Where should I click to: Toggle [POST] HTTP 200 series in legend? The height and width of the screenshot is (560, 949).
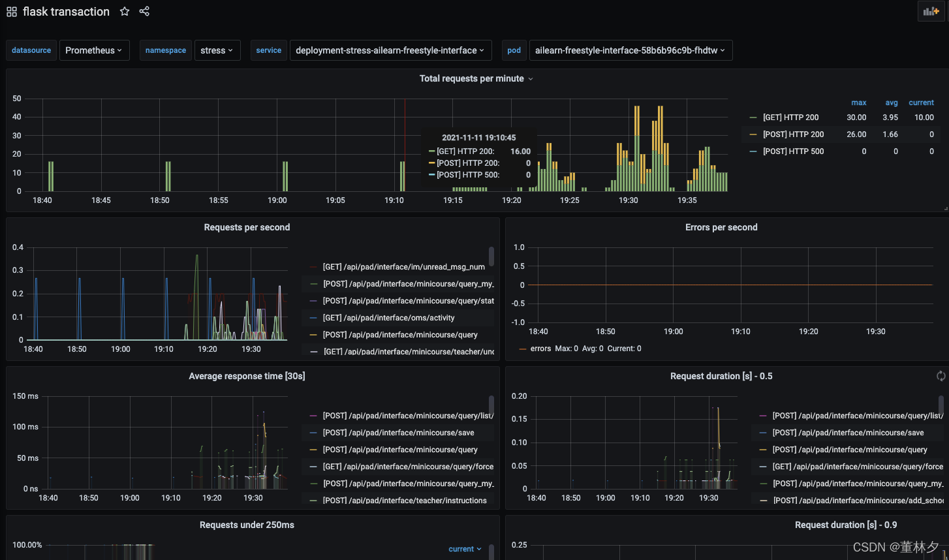[x=793, y=134]
